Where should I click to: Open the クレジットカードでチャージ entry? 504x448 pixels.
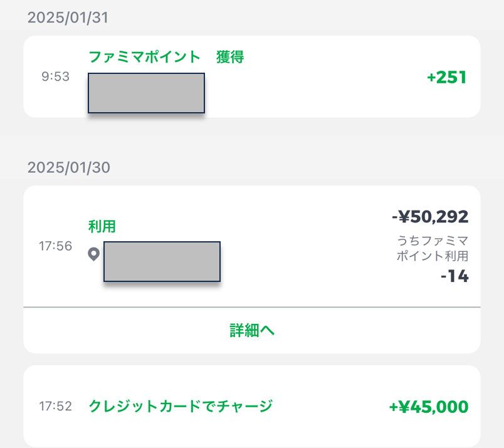pos(181,406)
